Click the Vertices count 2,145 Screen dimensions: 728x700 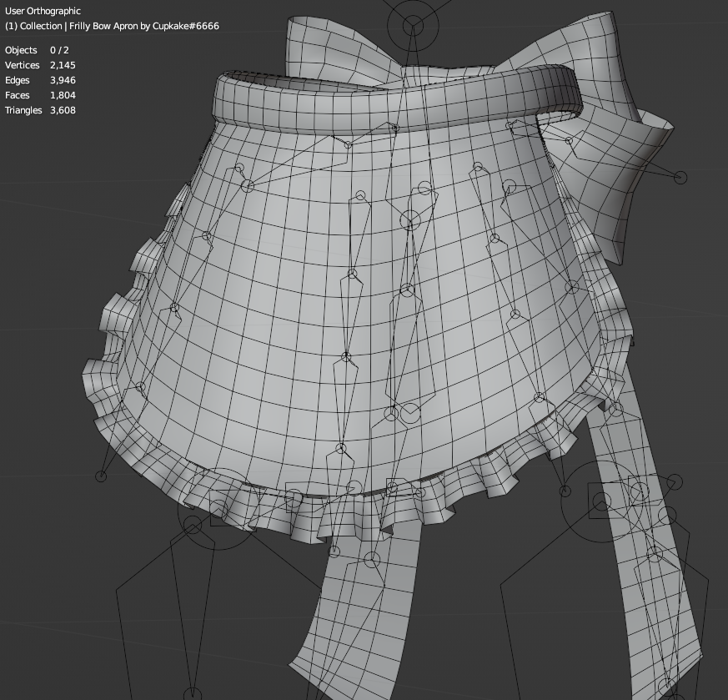click(63, 65)
